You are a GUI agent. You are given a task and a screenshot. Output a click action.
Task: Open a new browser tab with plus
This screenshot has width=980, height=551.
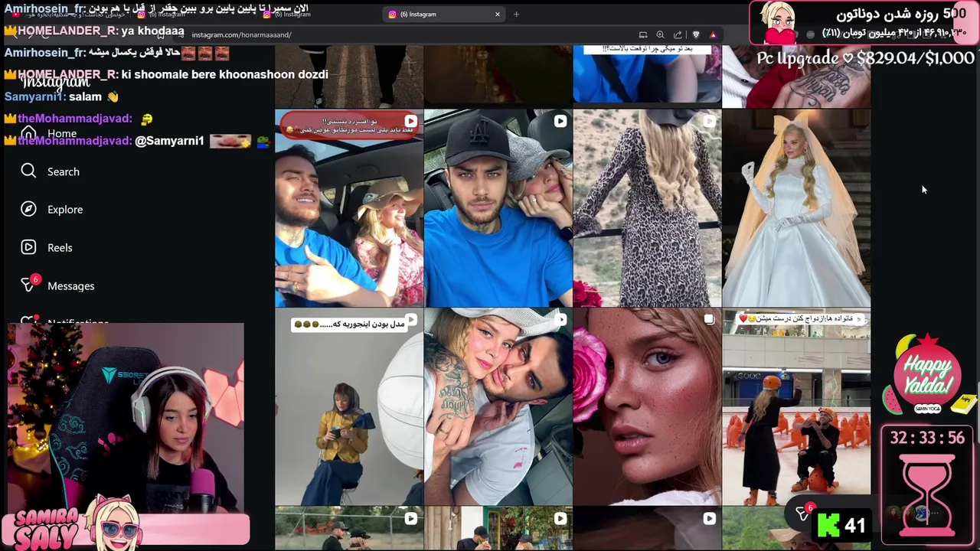[516, 14]
